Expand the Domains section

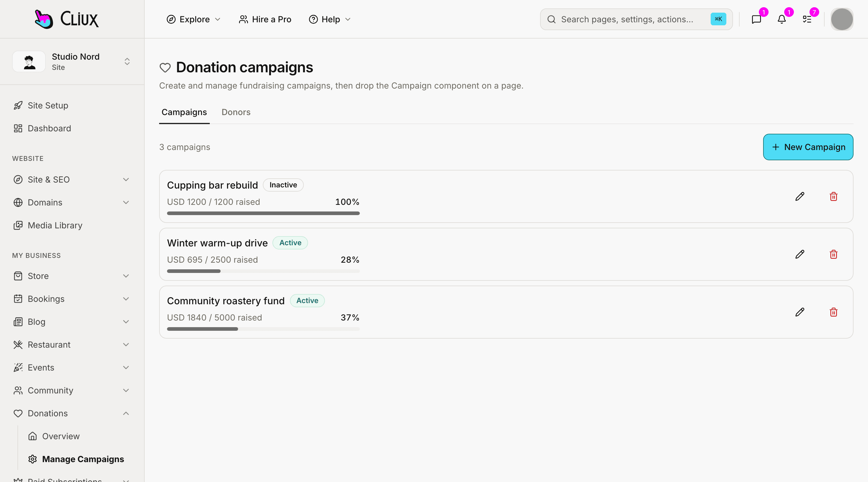click(x=72, y=202)
